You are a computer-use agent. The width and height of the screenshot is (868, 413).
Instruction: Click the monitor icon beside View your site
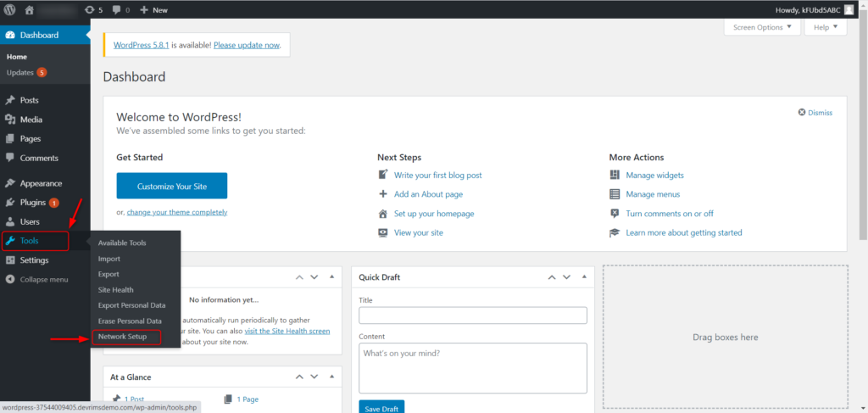[x=383, y=232]
